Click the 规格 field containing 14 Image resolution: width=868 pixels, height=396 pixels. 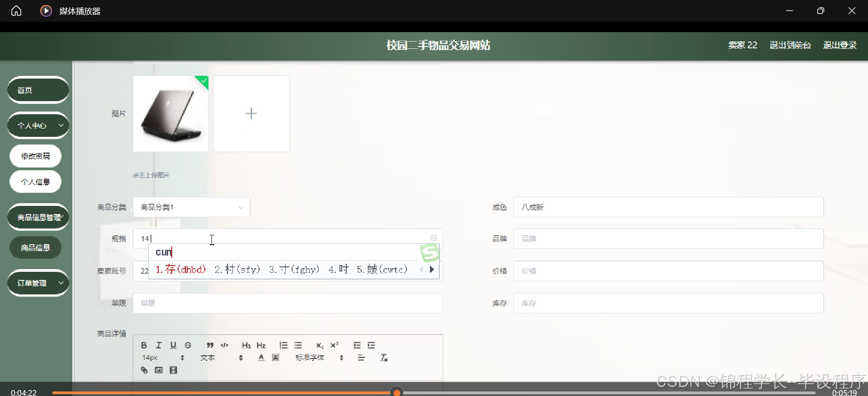tap(288, 238)
